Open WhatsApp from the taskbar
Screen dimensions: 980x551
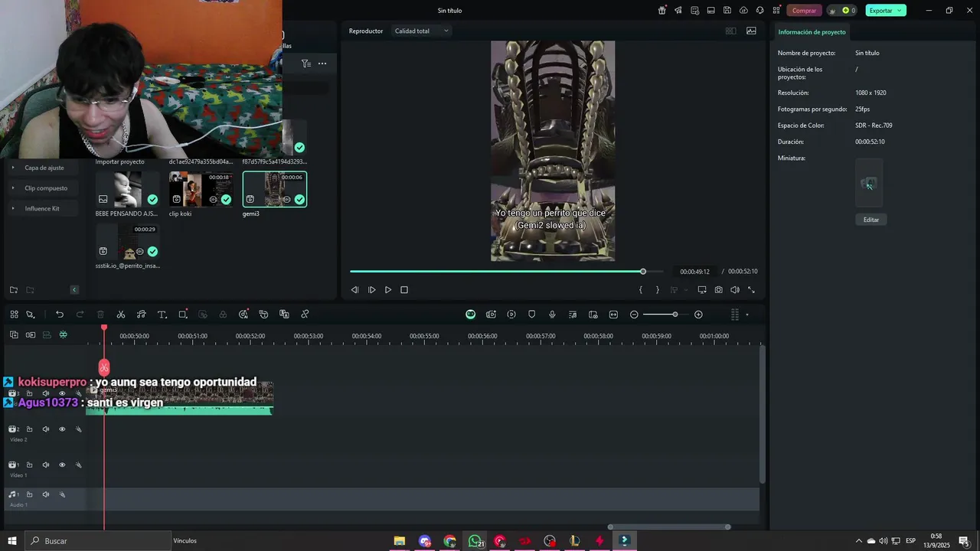[475, 541]
